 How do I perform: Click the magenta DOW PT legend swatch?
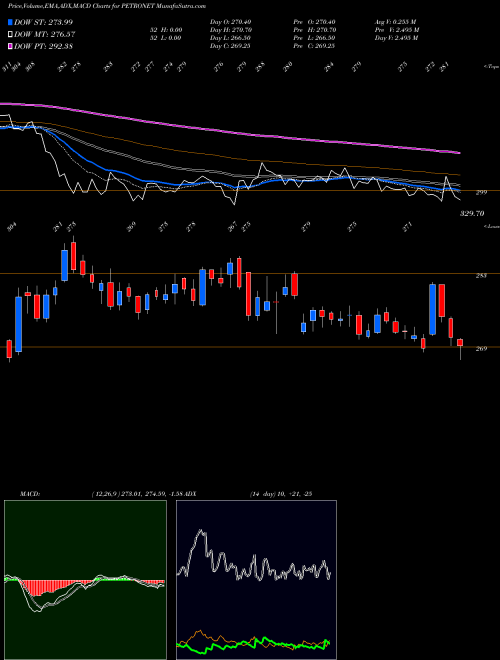click(x=10, y=46)
